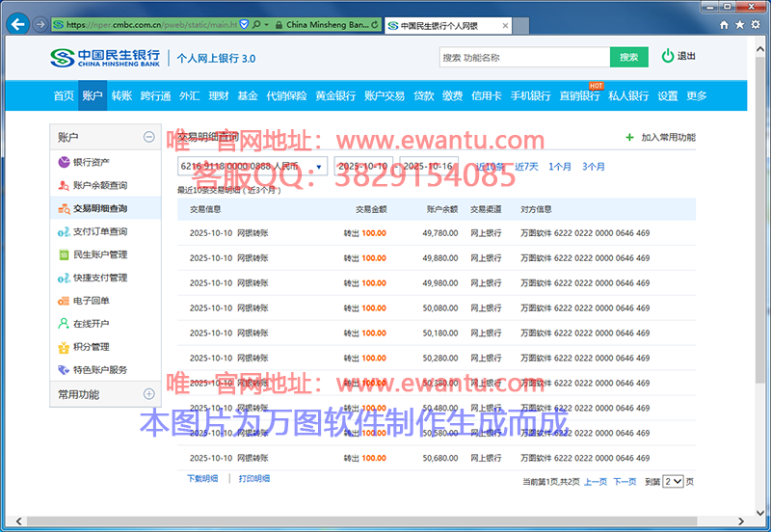The width and height of the screenshot is (771, 532).
Task: Open the 贷款 navigation tab
Action: [x=423, y=95]
